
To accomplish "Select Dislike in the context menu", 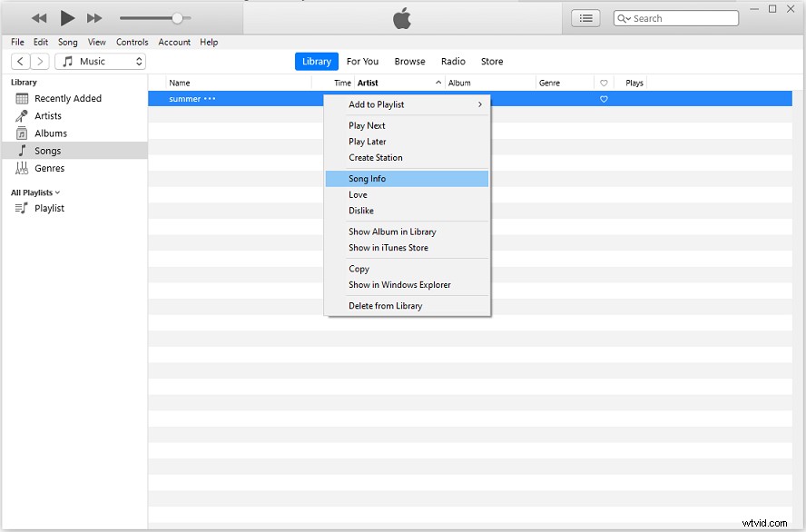I will (x=360, y=211).
